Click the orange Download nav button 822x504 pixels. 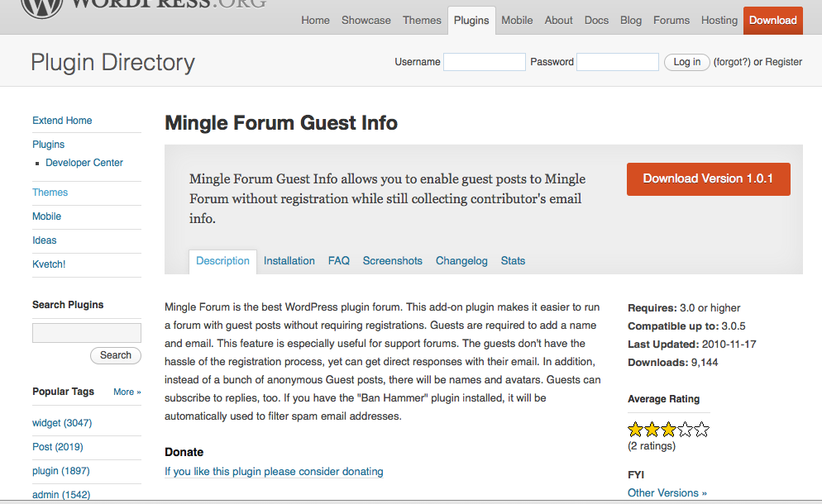click(x=772, y=21)
